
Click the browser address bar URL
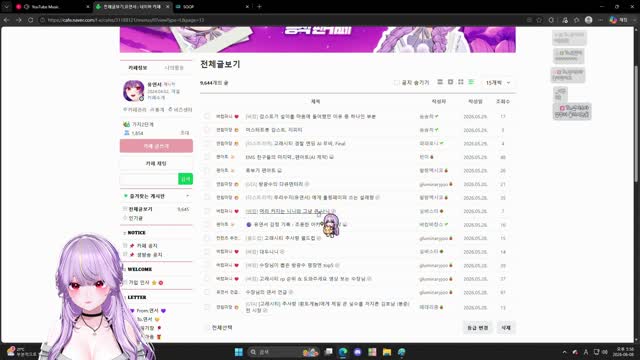tap(126, 20)
